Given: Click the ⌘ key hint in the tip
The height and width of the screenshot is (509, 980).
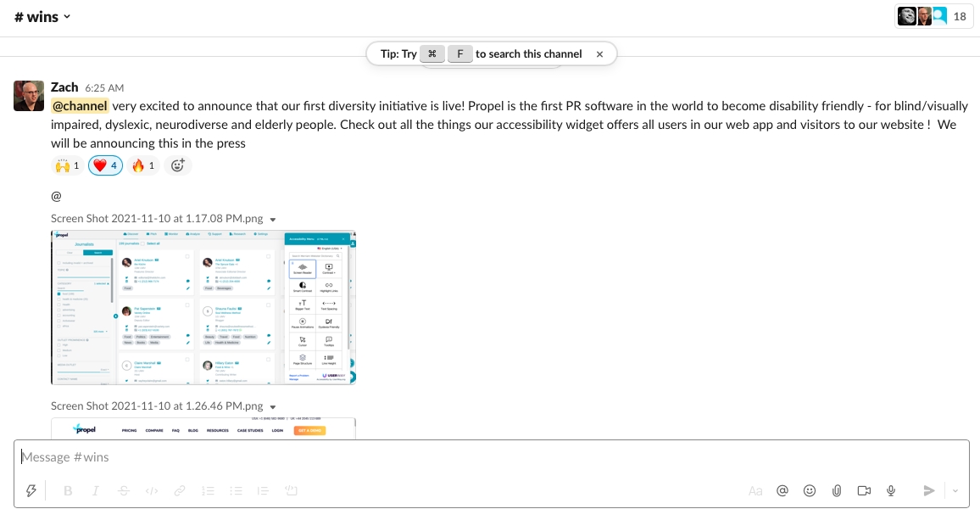Looking at the screenshot, I should 432,53.
